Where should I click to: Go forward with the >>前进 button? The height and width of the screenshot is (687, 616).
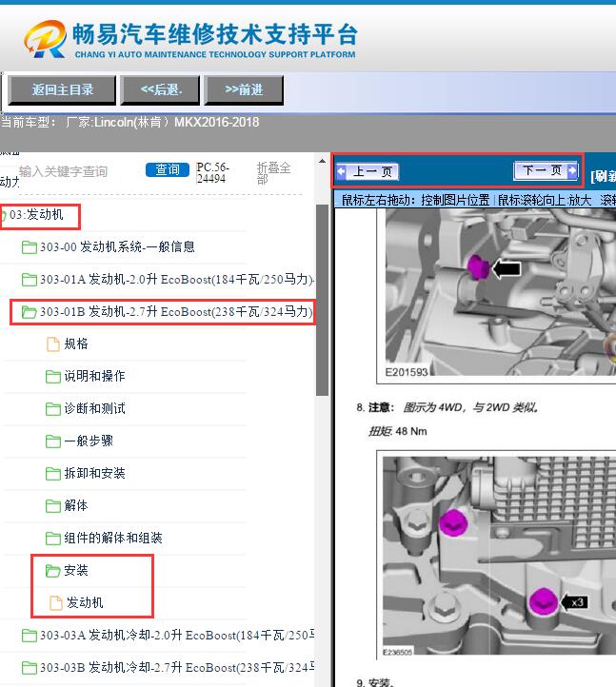pos(244,89)
